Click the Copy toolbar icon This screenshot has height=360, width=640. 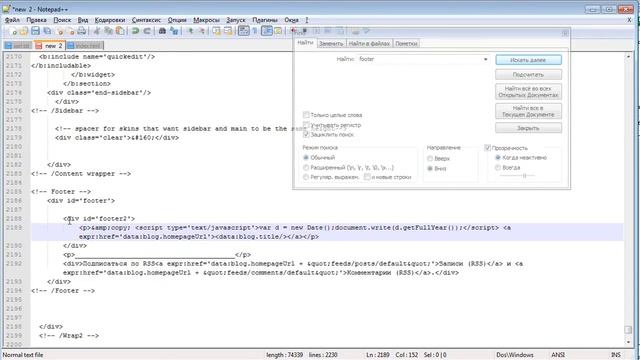click(109, 31)
